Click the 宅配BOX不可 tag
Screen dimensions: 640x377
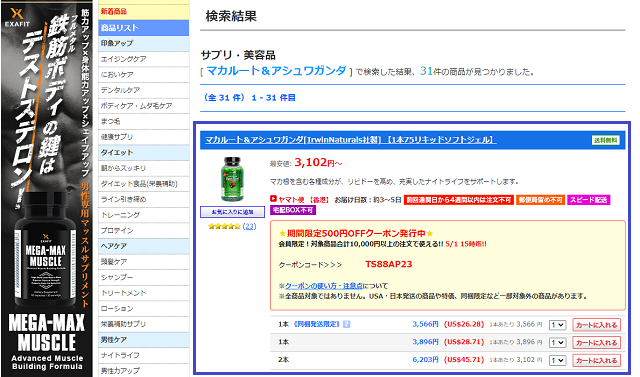[x=293, y=210]
